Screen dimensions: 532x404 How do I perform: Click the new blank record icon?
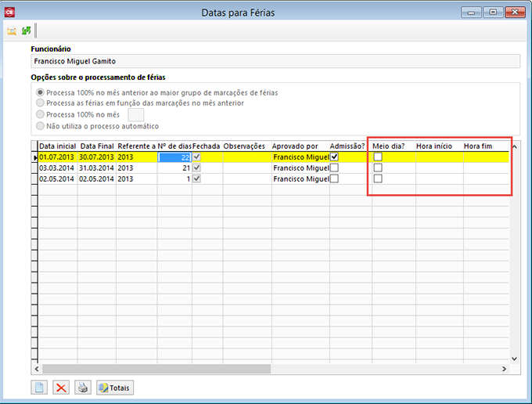(x=40, y=388)
